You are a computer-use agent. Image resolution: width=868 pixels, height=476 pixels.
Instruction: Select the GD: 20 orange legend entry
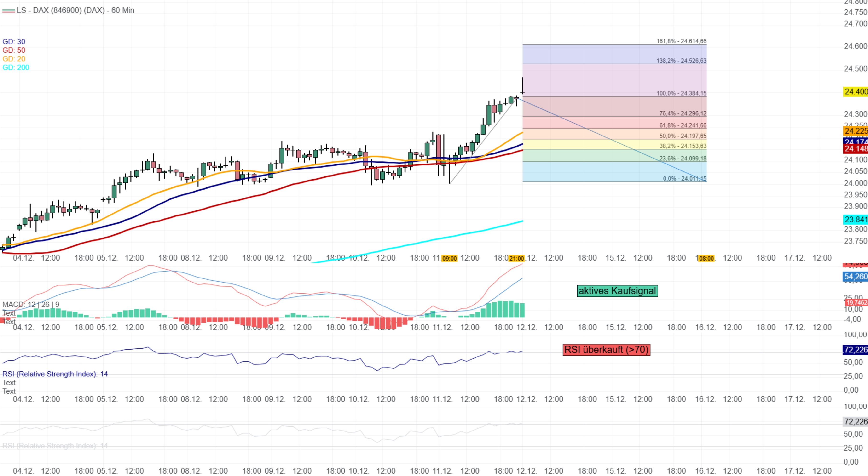[14, 59]
